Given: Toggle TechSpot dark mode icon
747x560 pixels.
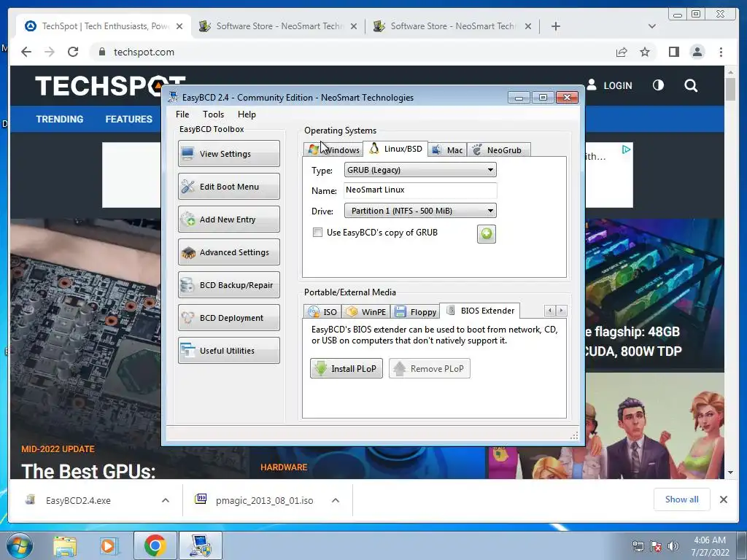Looking at the screenshot, I should pos(658,85).
